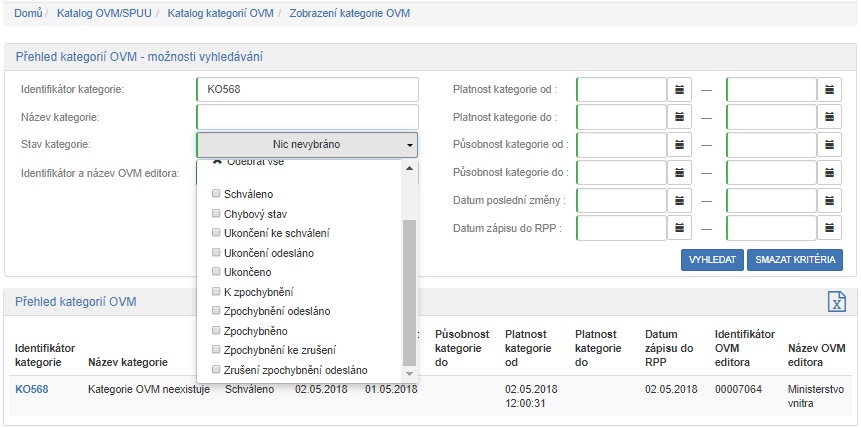The image size is (861, 428).
Task: Enable the Zpochybněno status filter
Action: [x=217, y=331]
